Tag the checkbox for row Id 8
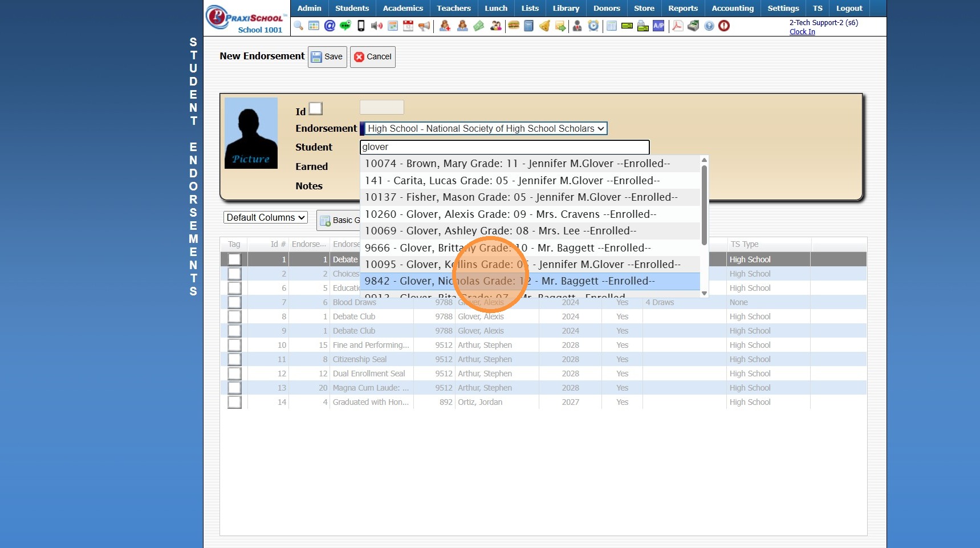Screen dimensions: 980x548 [234, 316]
